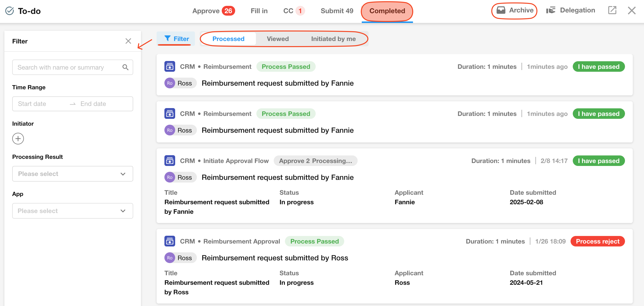This screenshot has height=306, width=644.
Task: Click the Approve 2 Processing... tag
Action: pos(315,161)
